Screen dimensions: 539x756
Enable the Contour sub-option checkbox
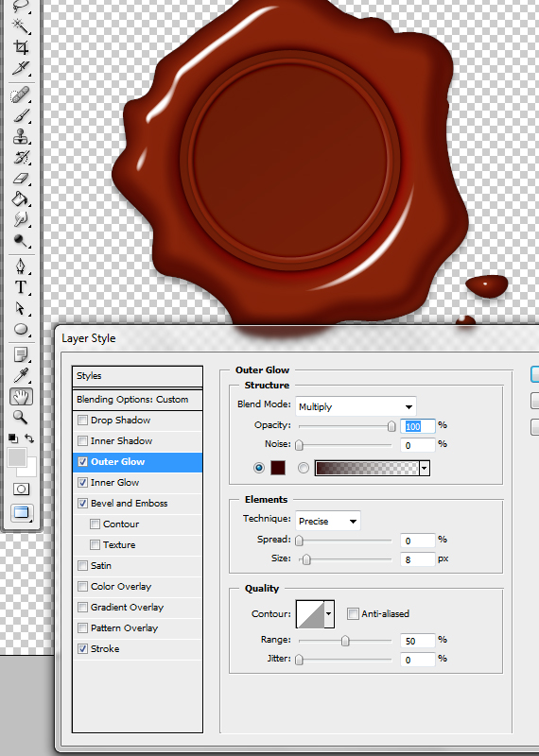96,524
